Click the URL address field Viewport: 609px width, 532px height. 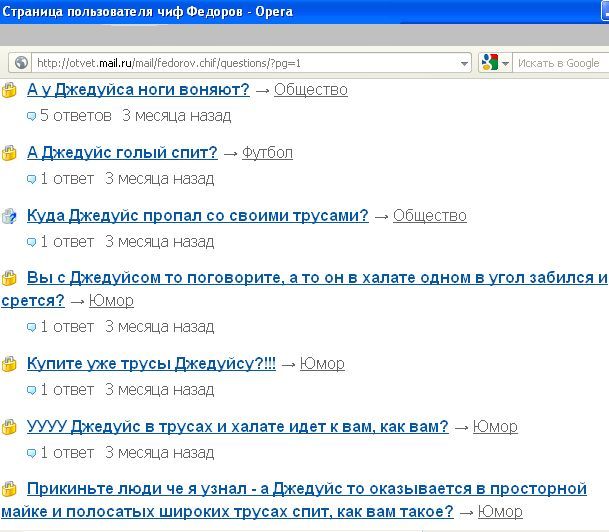[x=250, y=63]
